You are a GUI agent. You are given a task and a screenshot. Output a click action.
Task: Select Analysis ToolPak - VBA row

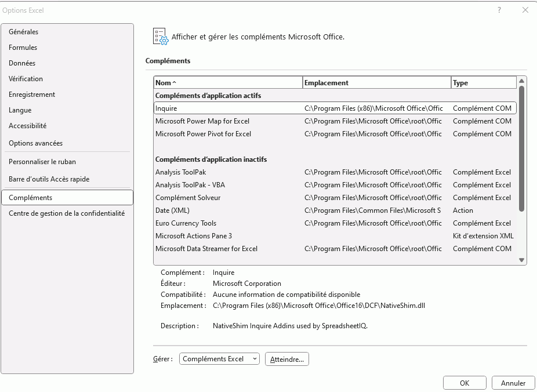(335, 185)
